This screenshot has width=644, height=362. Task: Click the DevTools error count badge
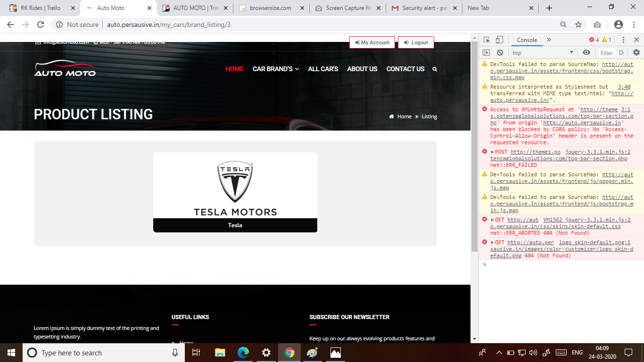click(594, 40)
